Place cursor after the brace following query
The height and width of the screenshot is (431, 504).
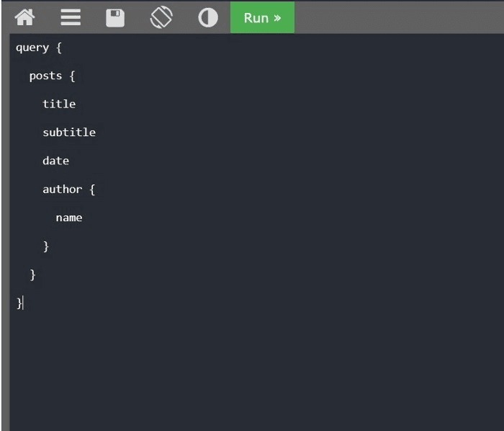pos(63,48)
